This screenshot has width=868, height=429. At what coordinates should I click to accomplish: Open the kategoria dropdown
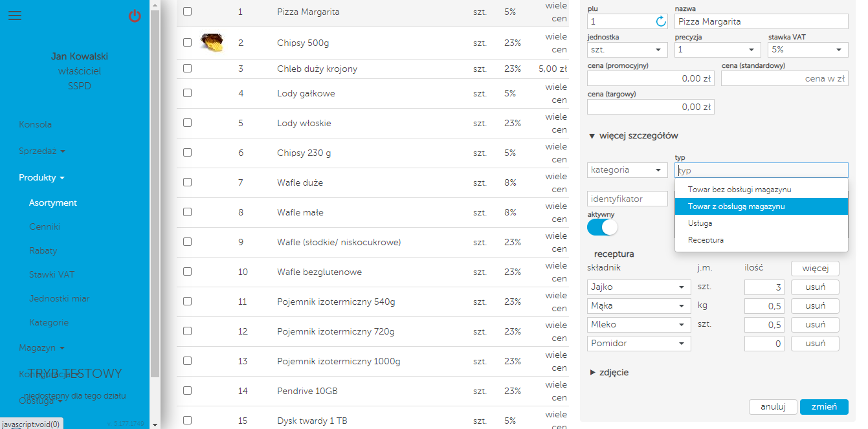627,170
